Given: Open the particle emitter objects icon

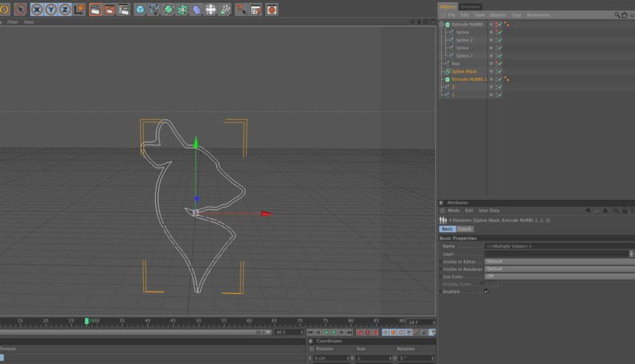Looking at the screenshot, I should 225,10.
